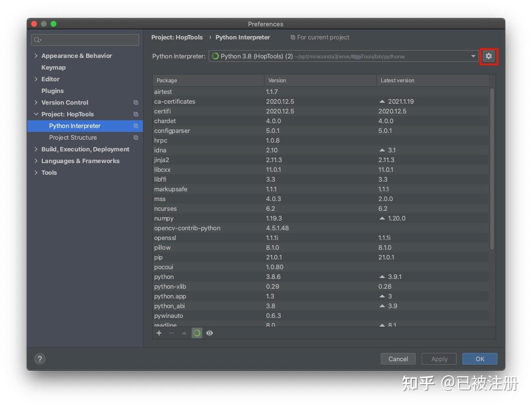
Task: Click the help question mark button
Action: point(40,359)
